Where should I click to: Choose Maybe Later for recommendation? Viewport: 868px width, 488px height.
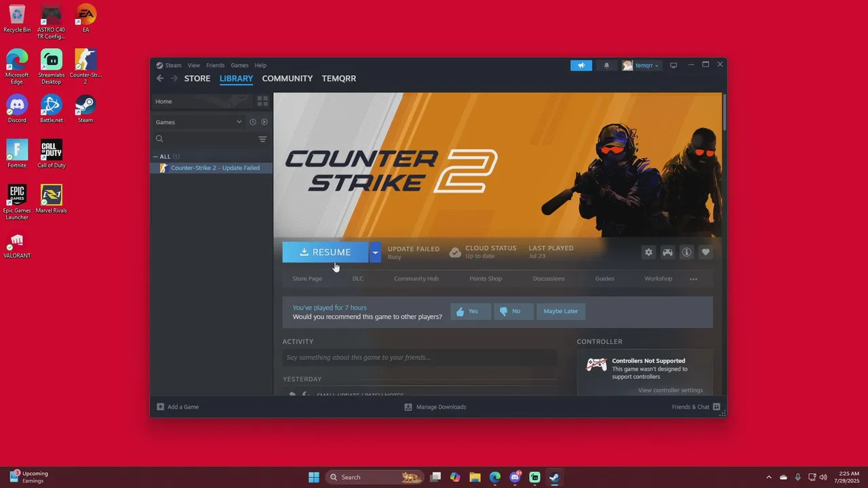pyautogui.click(x=561, y=311)
